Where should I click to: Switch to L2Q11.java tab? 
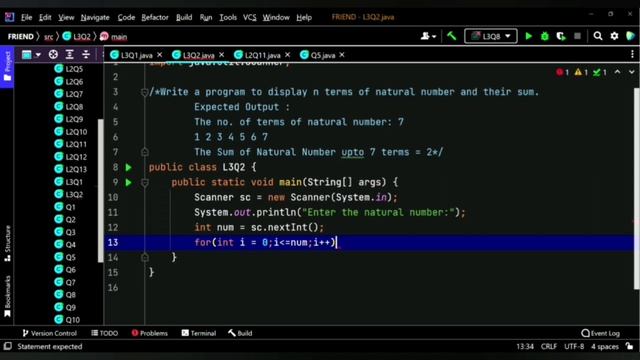[x=262, y=55]
